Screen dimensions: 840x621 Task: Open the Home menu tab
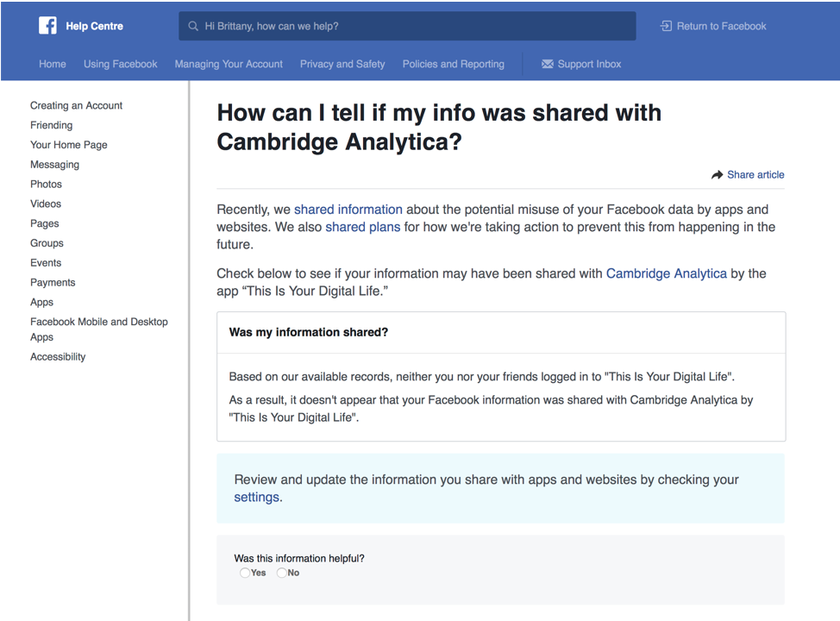pos(53,65)
